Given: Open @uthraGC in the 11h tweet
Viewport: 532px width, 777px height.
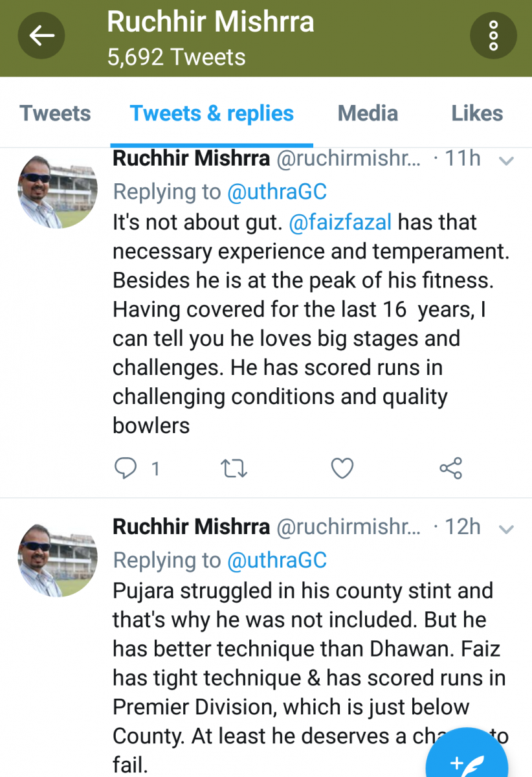Looking at the screenshot, I should click(277, 192).
